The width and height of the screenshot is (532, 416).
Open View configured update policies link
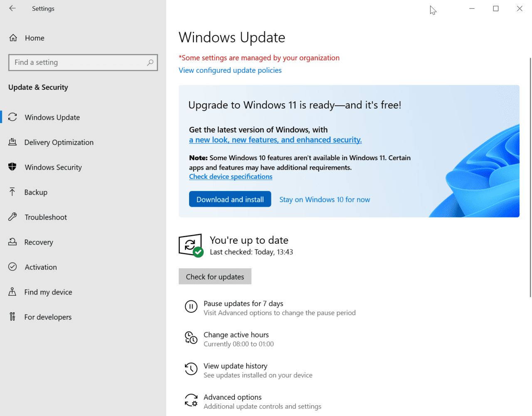tap(230, 70)
